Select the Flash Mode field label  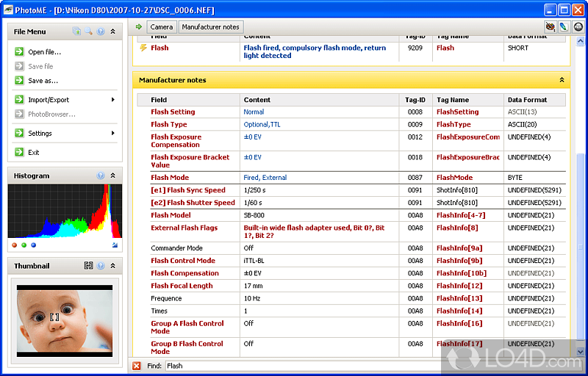click(170, 178)
